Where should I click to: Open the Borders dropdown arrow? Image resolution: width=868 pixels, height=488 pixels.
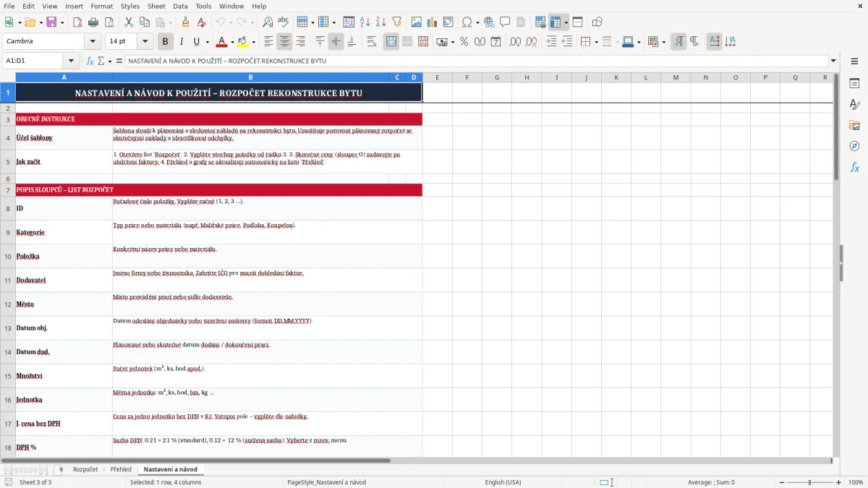tap(596, 42)
